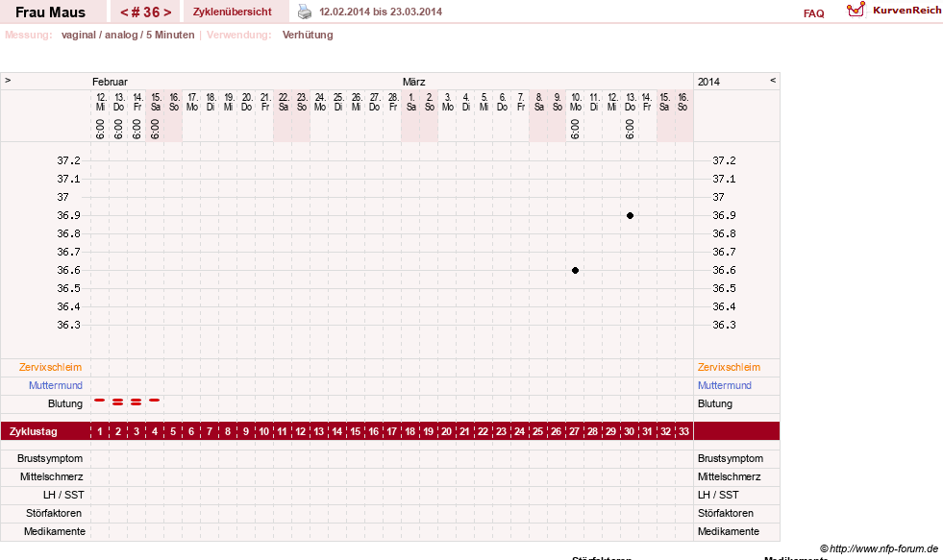Open the KurvenReich logo link
The height and width of the screenshot is (560, 943).
coord(894,11)
